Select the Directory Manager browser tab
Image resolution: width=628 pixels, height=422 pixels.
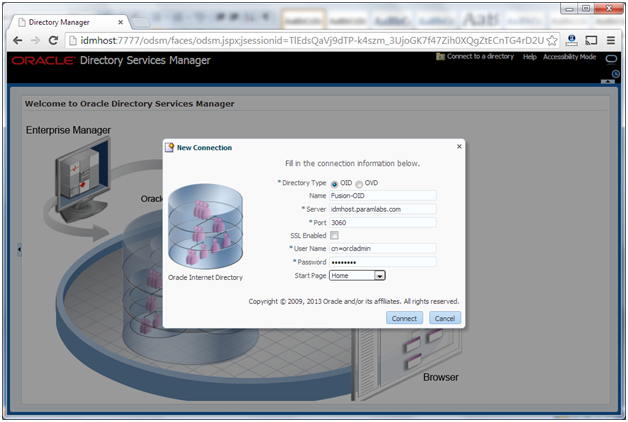pos(69,22)
